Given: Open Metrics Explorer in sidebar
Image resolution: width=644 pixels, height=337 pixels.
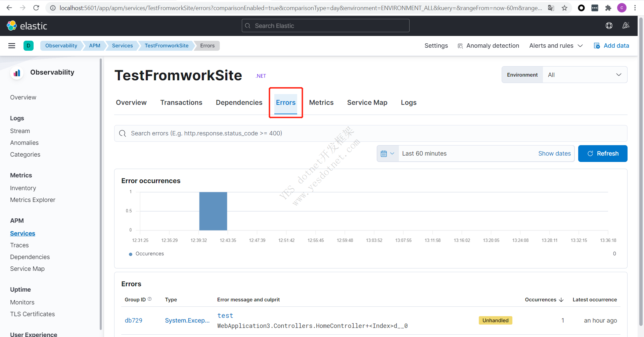Looking at the screenshot, I should point(33,200).
